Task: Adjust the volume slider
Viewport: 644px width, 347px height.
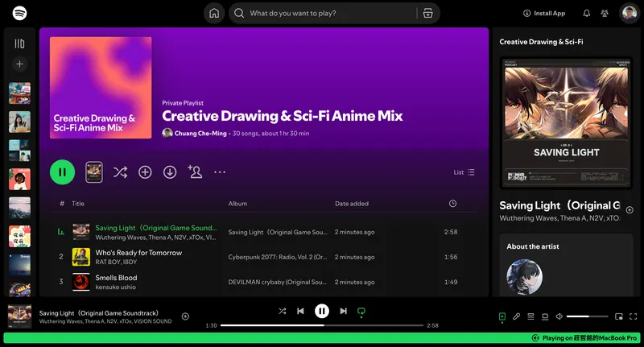Action: (588, 316)
